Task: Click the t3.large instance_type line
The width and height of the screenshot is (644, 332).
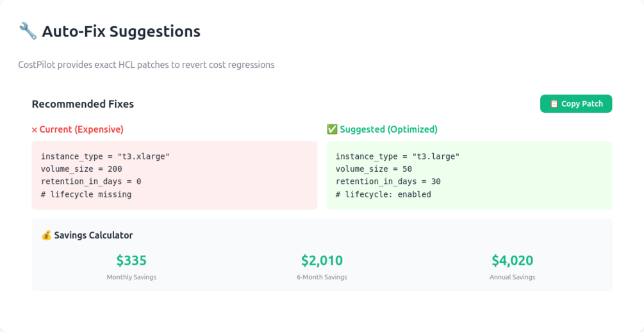Action: (397, 156)
